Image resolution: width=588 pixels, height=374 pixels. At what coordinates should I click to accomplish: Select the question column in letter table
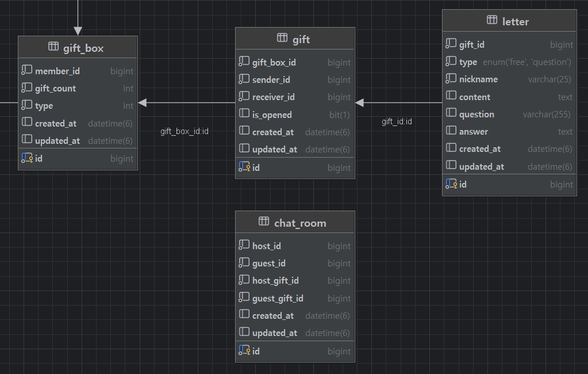coord(476,115)
